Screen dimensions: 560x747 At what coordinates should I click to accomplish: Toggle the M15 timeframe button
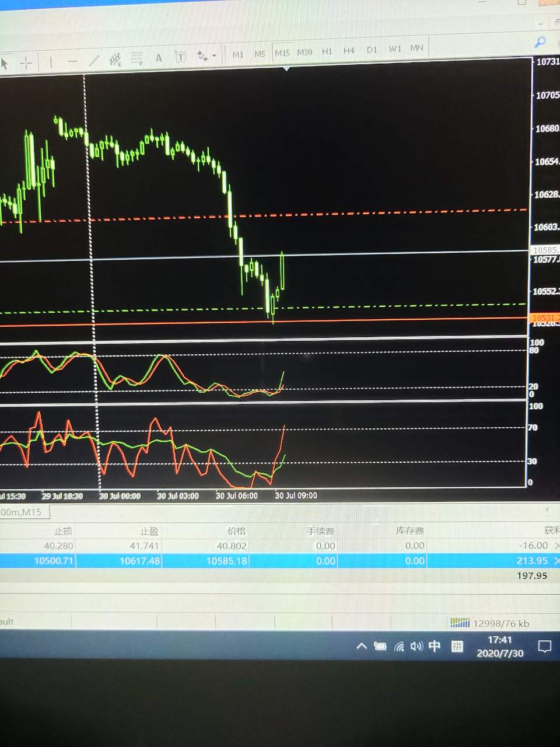pos(282,53)
